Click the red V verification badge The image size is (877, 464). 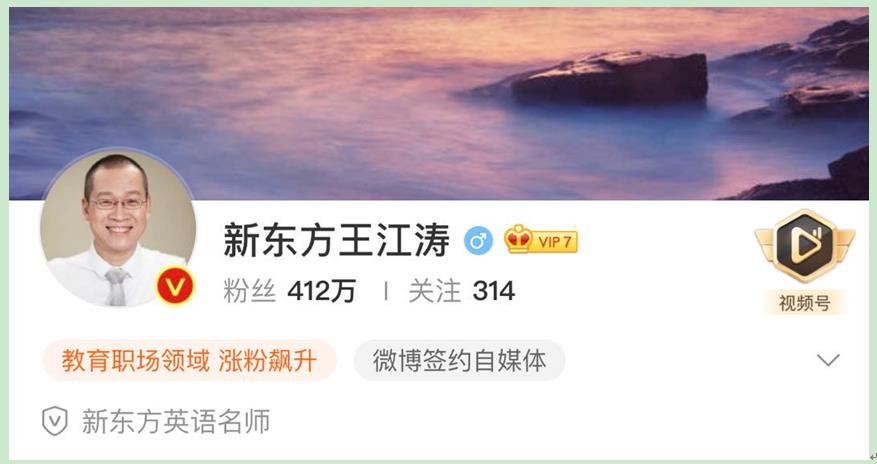tap(175, 286)
